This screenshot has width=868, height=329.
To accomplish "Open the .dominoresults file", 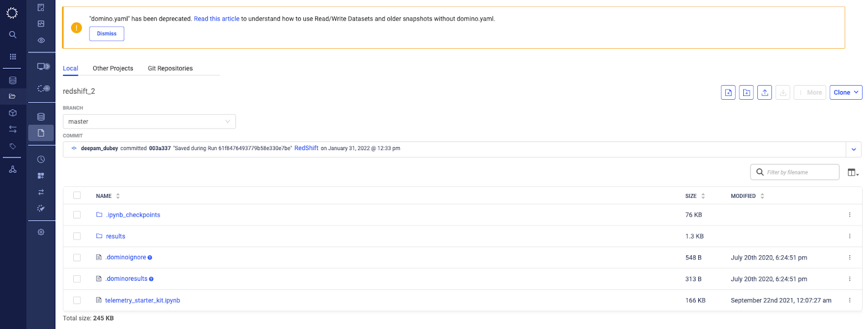I will click(126, 279).
